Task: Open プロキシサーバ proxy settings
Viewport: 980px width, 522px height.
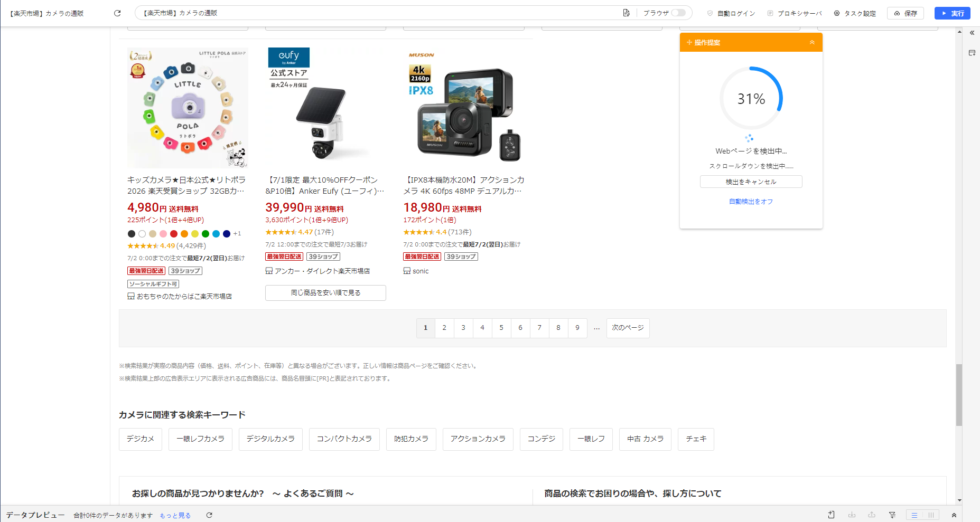Action: (795, 13)
